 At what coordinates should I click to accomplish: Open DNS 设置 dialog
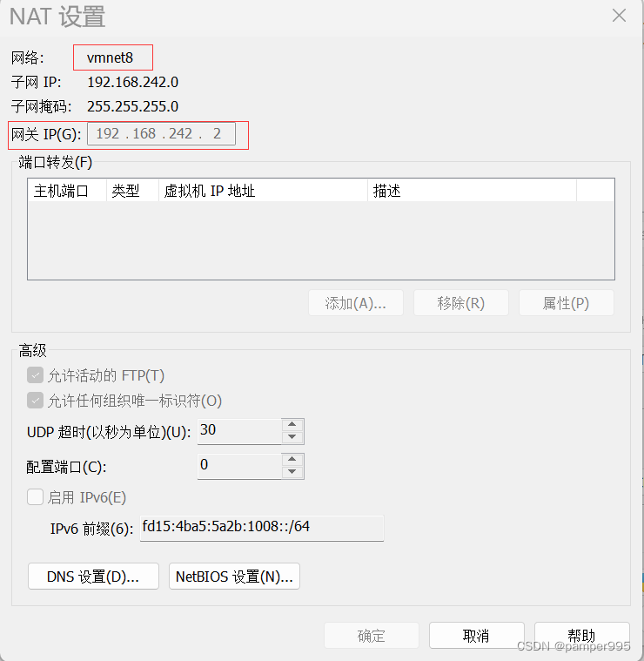coord(93,577)
